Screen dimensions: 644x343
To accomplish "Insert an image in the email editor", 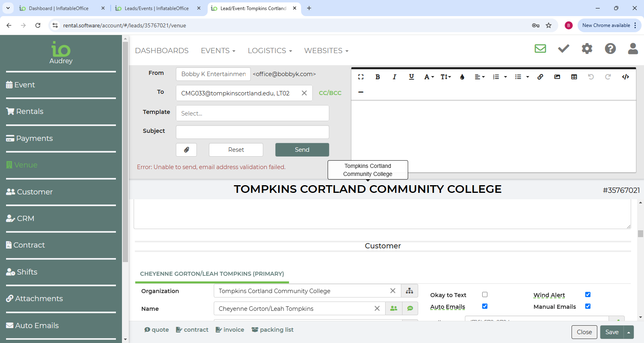I will pos(557,77).
